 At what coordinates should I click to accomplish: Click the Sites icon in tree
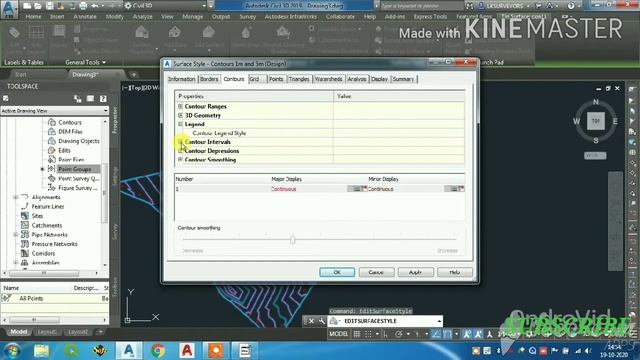[25, 216]
